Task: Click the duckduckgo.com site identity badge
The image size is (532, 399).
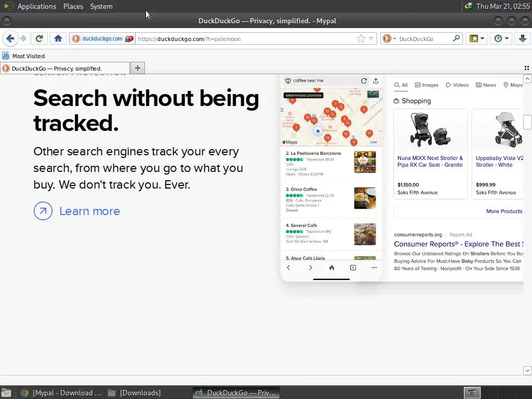Action: click(102, 38)
